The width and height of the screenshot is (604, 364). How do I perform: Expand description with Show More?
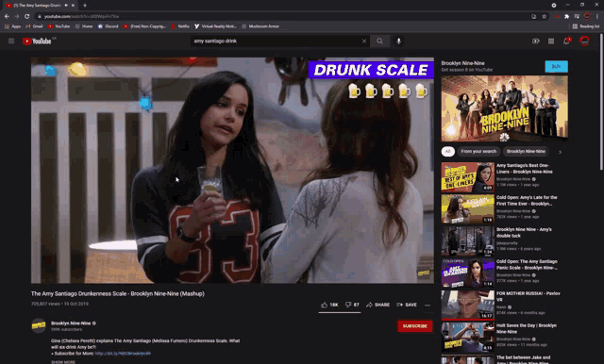pyautogui.click(x=63, y=362)
